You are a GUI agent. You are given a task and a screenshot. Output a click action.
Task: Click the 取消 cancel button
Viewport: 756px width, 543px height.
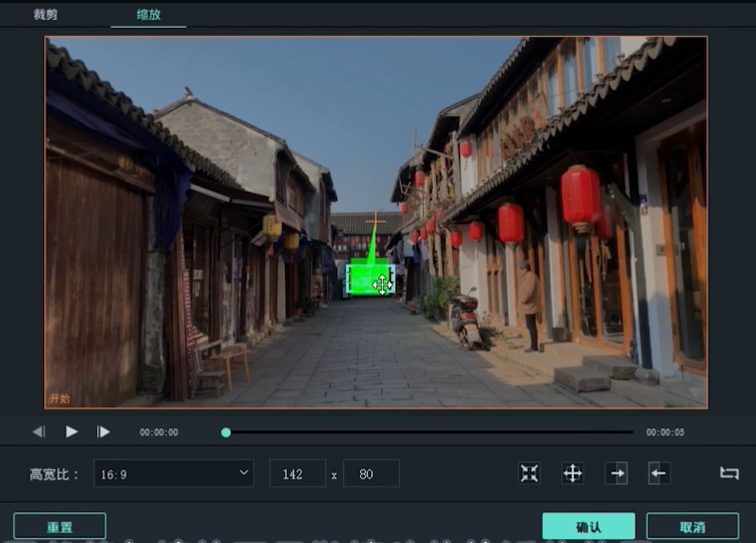(x=693, y=525)
